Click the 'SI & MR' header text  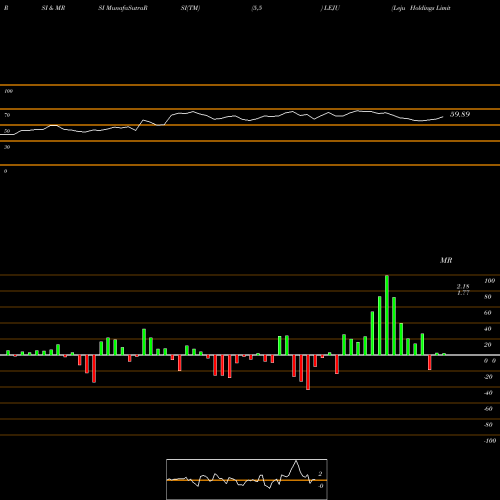click(x=53, y=8)
